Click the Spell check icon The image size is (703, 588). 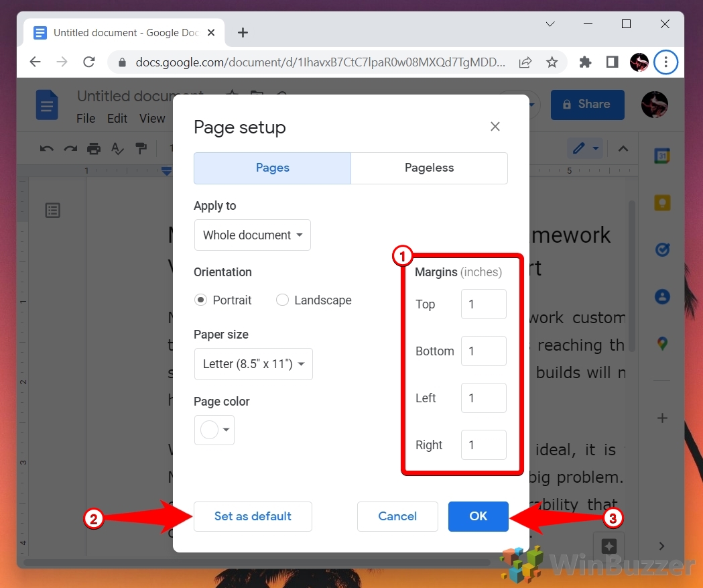pyautogui.click(x=117, y=148)
